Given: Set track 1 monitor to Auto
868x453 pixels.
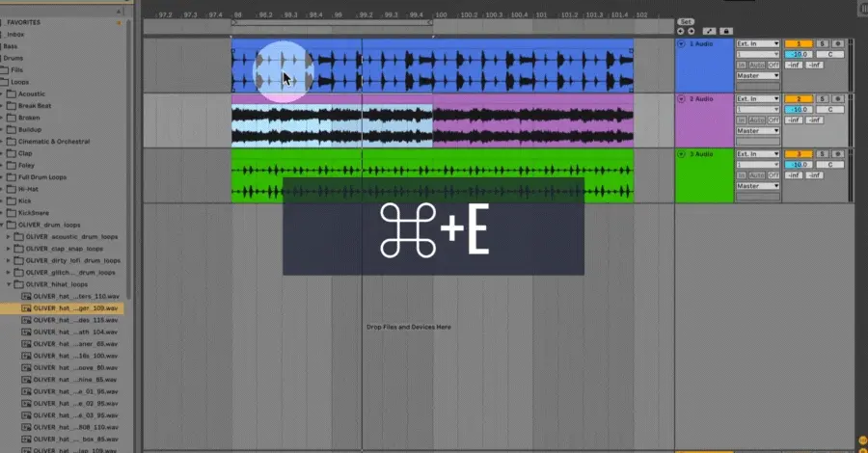Looking at the screenshot, I should coord(757,66).
